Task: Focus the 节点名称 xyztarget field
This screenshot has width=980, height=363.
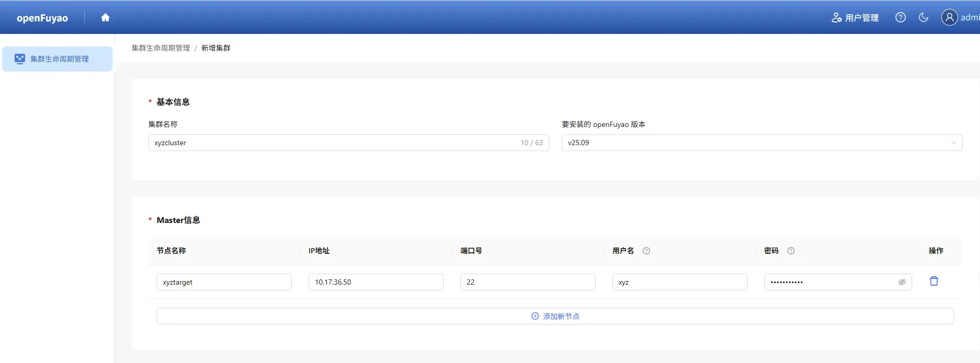Action: [x=224, y=282]
